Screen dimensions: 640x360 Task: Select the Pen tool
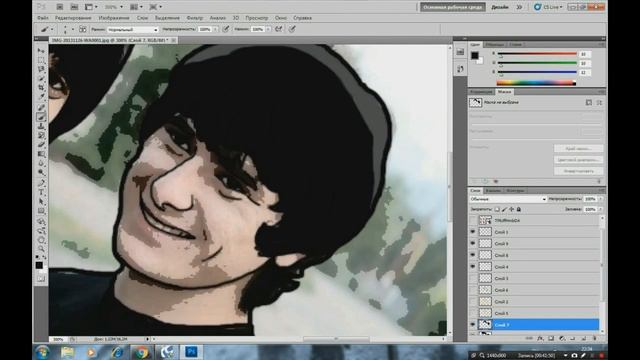[41, 183]
